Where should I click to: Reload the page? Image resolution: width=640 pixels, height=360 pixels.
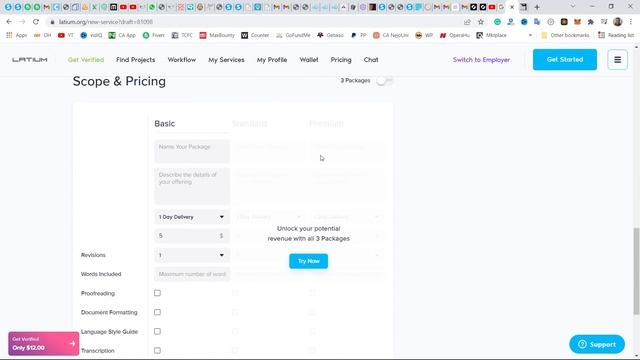36,22
